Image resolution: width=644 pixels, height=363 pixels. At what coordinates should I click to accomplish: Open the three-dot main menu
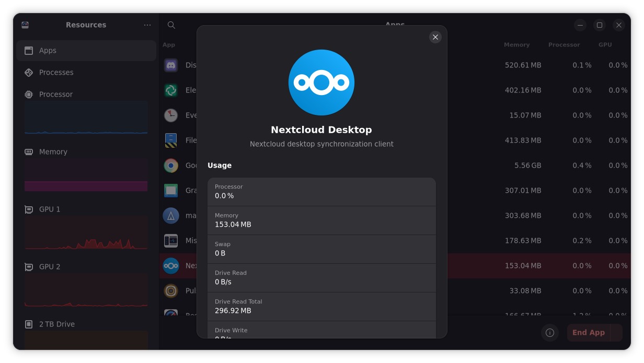[147, 25]
